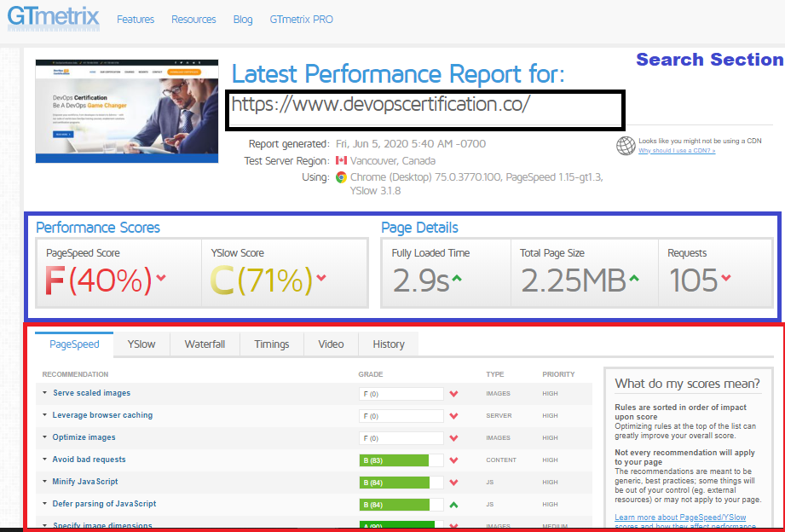
Task: Click the red trend arrow on Avoid bad requests row
Action: coord(453,460)
